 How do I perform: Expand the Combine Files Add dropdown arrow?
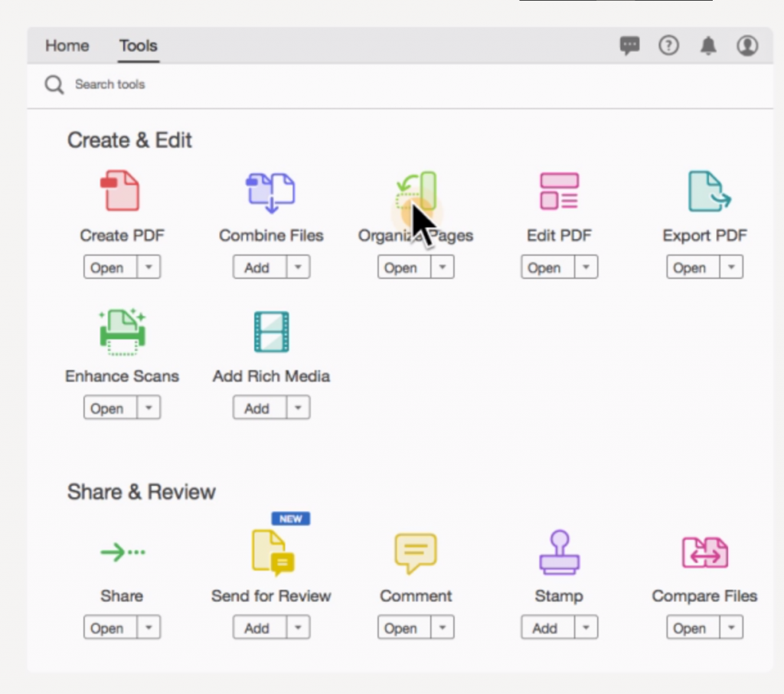pyautogui.click(x=298, y=267)
